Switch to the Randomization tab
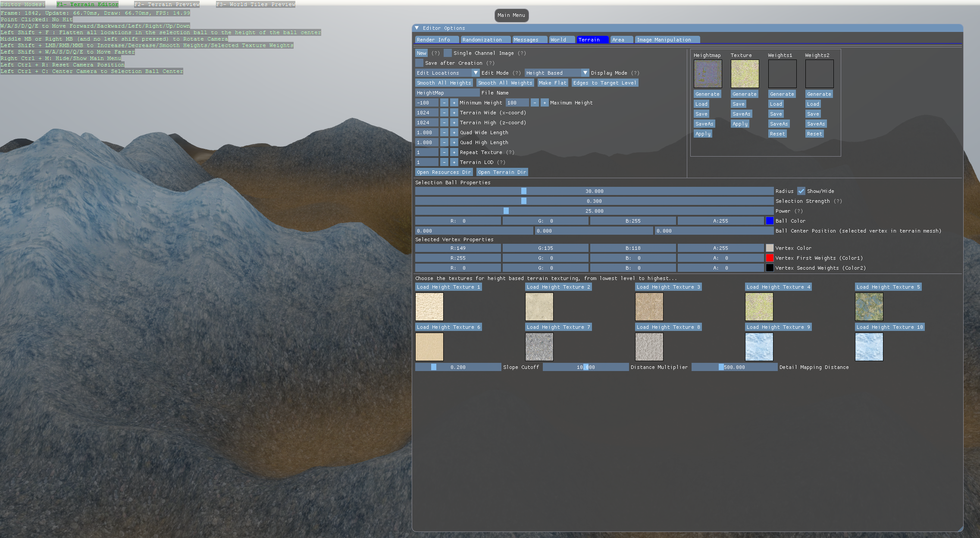 [x=482, y=40]
